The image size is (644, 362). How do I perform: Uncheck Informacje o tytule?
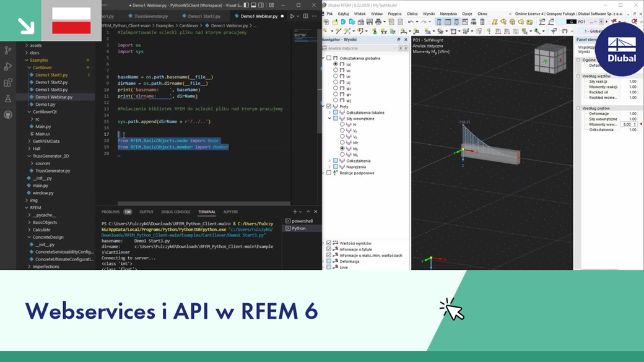pos(329,249)
